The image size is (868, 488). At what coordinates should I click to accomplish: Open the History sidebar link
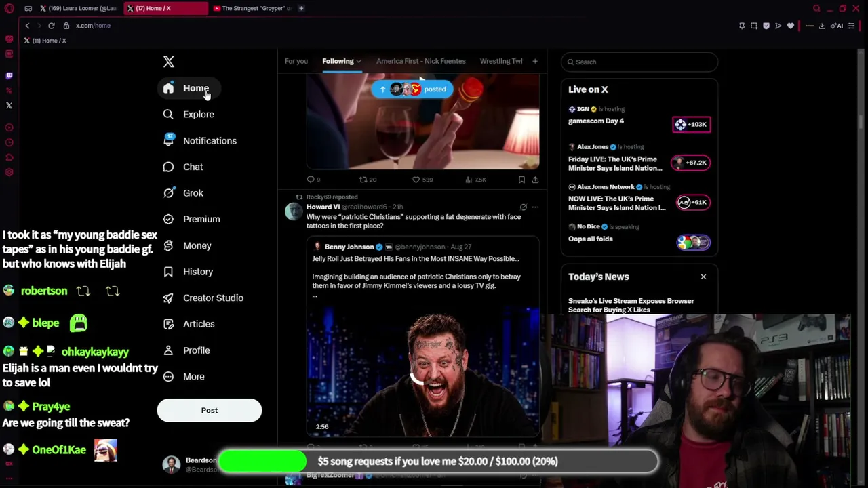(x=198, y=272)
